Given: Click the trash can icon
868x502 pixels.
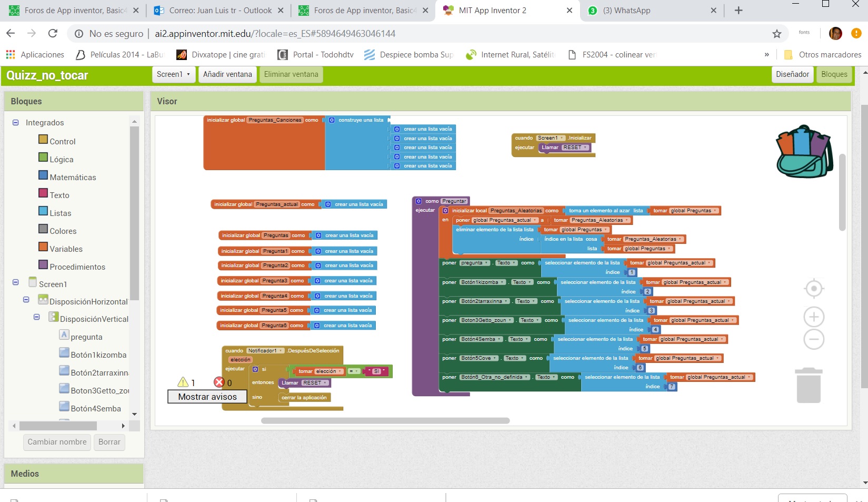Looking at the screenshot, I should [809, 386].
